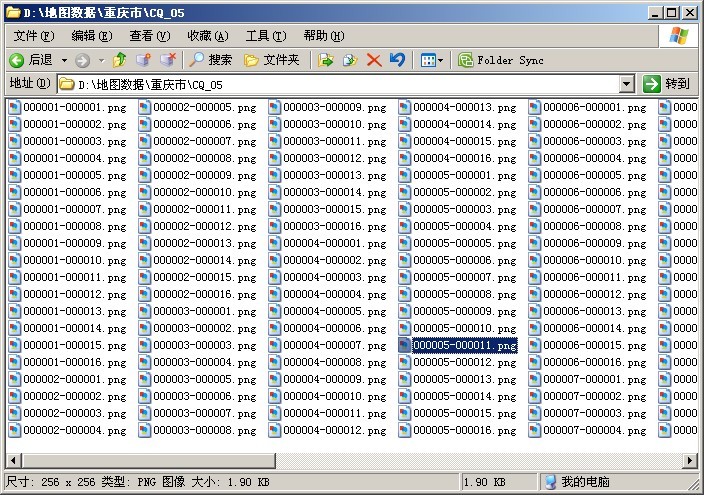Open the 文件(F) menu

coord(34,36)
